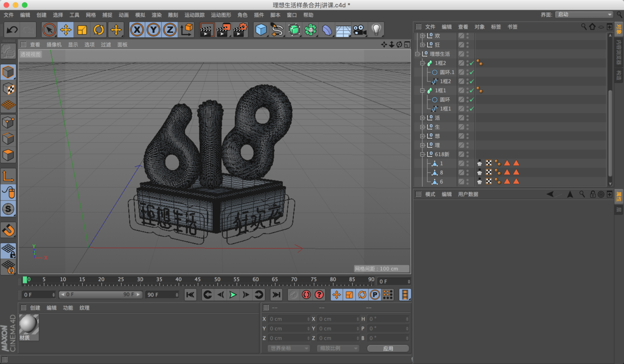Screen dimensions: 624x364
Task: Click the red Record active objects button
Action: pos(293,295)
